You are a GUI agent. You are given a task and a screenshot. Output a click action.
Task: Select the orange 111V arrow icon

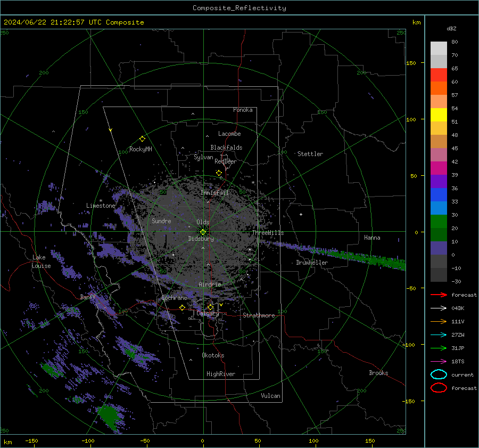pyautogui.click(x=439, y=321)
